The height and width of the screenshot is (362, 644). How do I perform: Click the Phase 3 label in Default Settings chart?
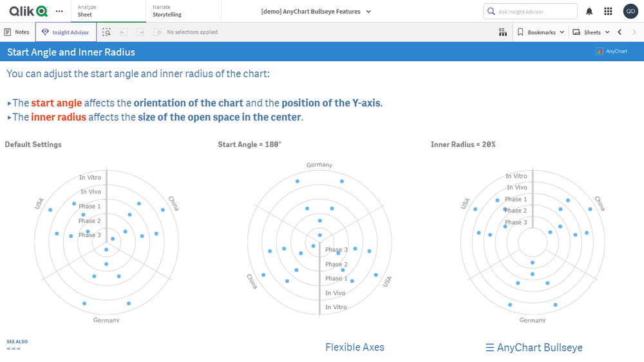click(89, 235)
